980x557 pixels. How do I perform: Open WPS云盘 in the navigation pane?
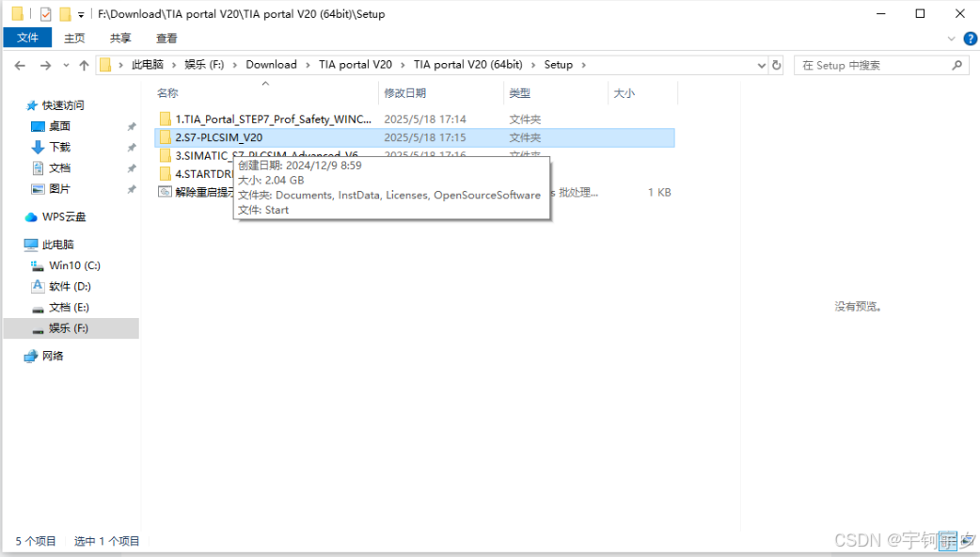(x=64, y=217)
